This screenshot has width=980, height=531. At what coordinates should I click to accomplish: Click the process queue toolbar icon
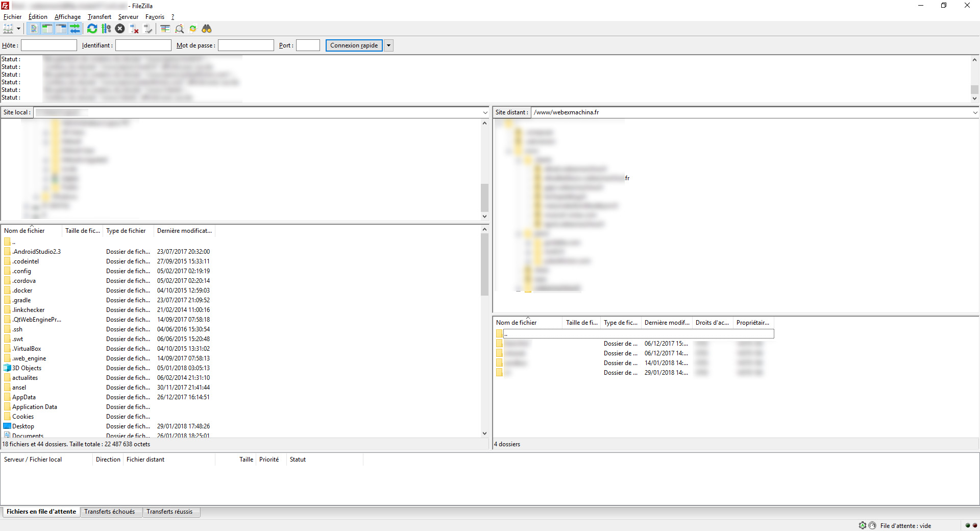tap(106, 29)
